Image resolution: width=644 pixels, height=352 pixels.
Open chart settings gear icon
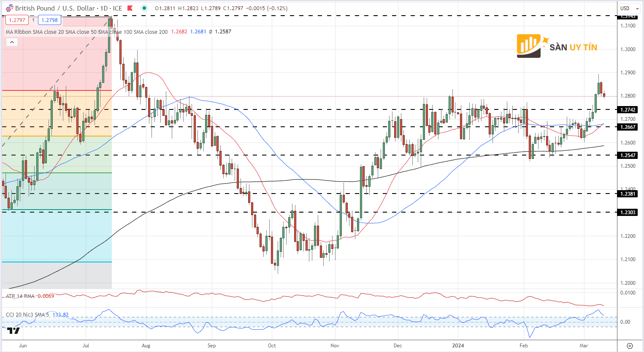click(630, 346)
